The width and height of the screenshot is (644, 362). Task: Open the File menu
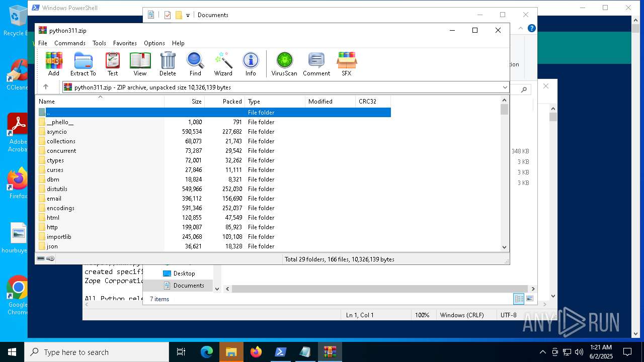point(43,43)
